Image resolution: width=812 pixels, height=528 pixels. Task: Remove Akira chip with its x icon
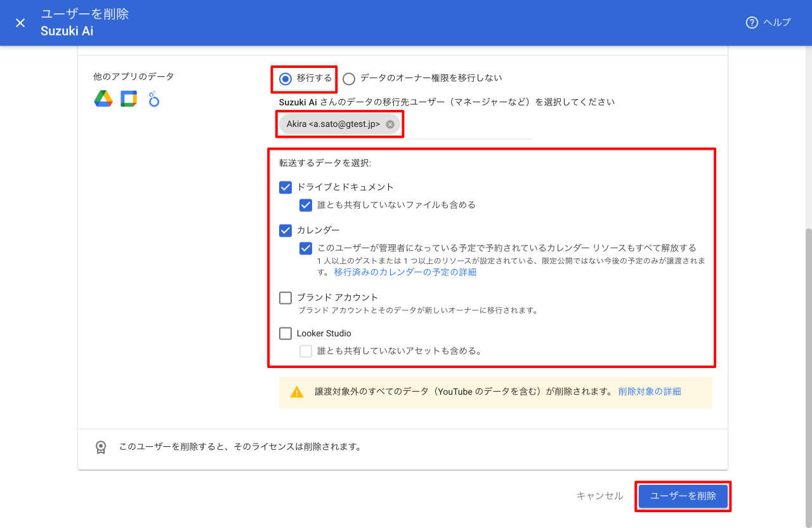pyautogui.click(x=390, y=124)
